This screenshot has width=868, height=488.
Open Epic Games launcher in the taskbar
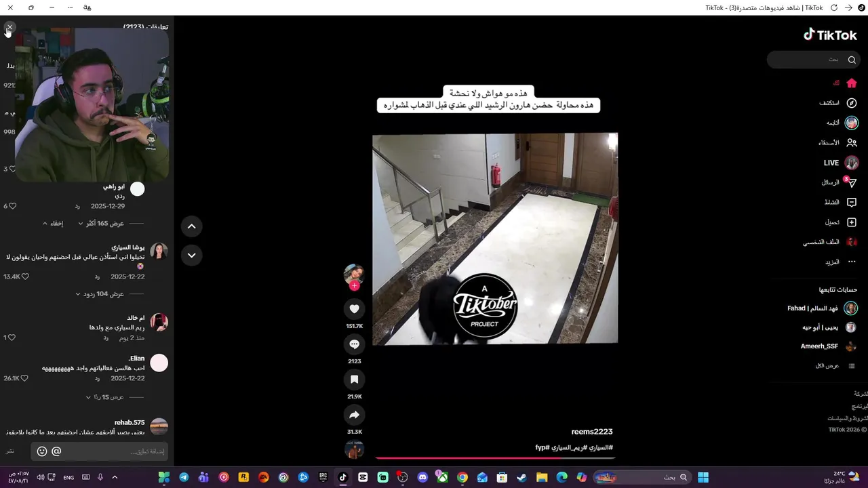pos(323,477)
